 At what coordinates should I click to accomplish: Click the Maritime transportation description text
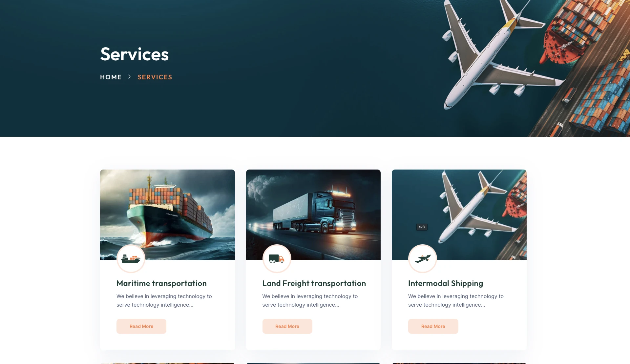[x=164, y=300]
